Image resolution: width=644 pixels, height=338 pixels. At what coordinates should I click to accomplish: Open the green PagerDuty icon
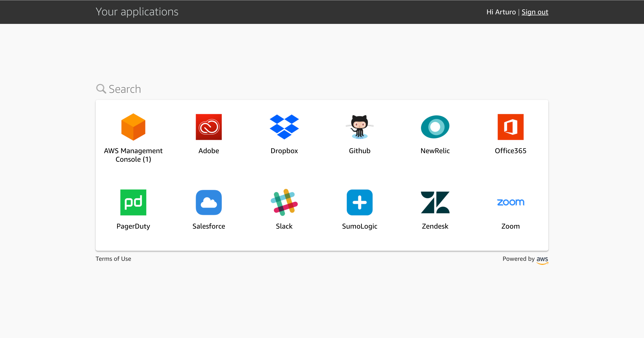click(x=133, y=202)
